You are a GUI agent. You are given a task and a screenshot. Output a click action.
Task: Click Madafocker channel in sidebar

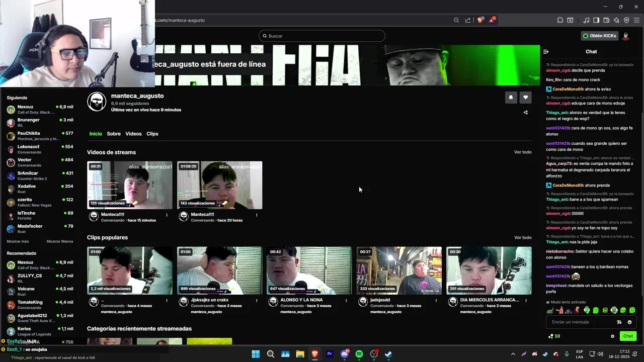[40, 229]
